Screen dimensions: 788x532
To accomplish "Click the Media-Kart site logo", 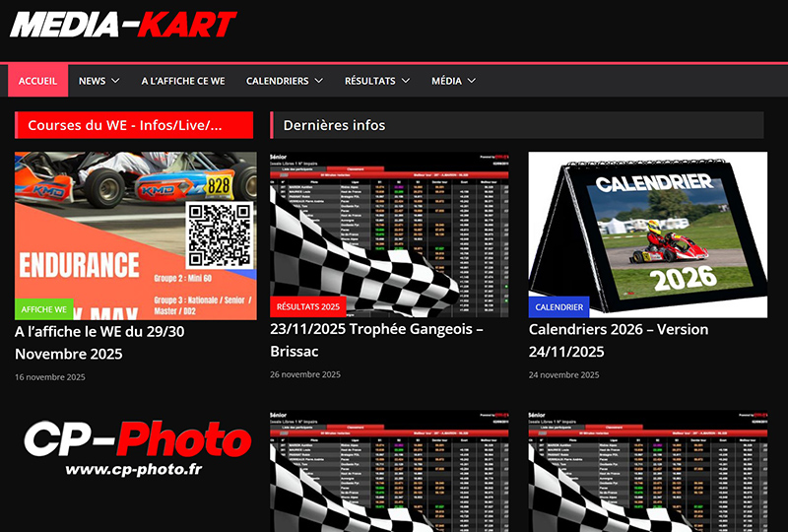I will click(123, 24).
